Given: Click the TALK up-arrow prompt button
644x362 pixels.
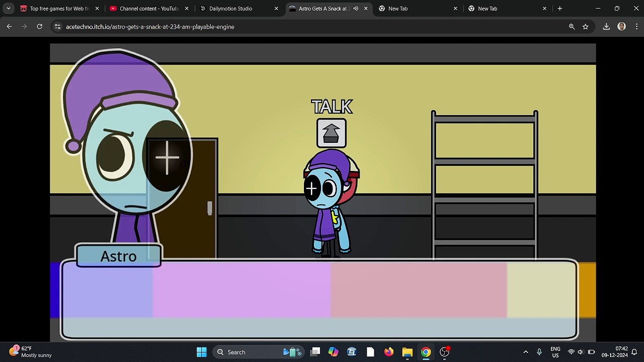Looking at the screenshot, I should tap(332, 133).
